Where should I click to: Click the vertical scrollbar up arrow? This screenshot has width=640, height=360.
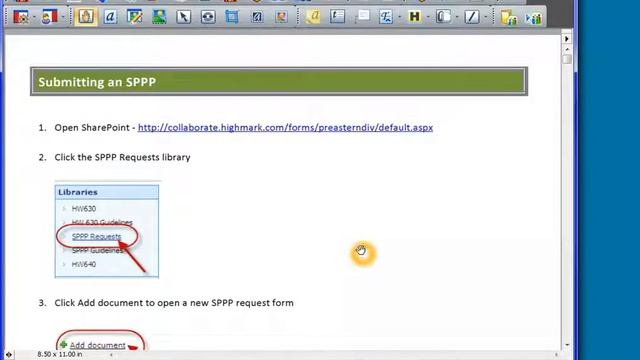click(567, 49)
